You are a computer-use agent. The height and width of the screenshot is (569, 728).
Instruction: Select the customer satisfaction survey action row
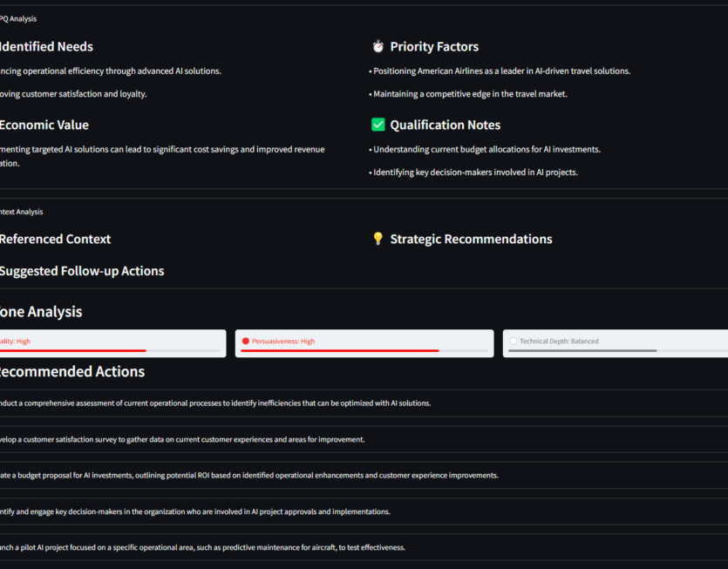coord(183,439)
